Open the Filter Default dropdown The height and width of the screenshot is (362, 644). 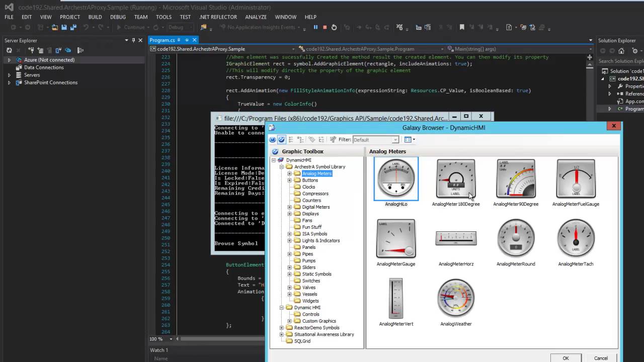[x=395, y=140]
